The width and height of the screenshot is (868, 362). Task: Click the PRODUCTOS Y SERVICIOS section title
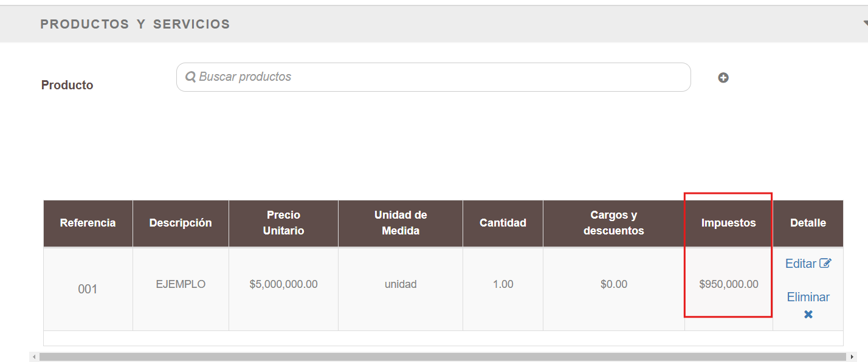pos(135,24)
